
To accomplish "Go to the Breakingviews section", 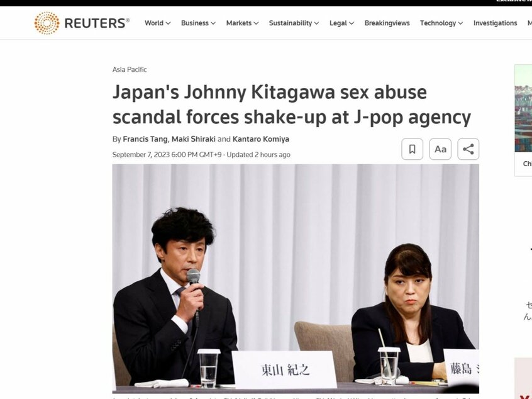I will [387, 23].
